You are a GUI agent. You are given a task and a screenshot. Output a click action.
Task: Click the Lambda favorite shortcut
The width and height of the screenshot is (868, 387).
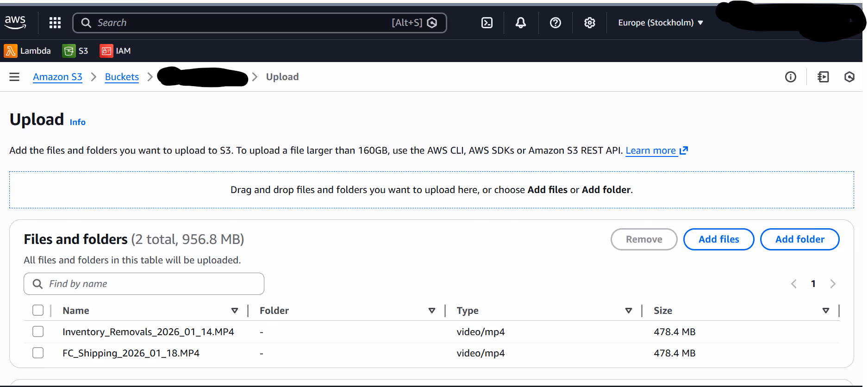coord(27,51)
